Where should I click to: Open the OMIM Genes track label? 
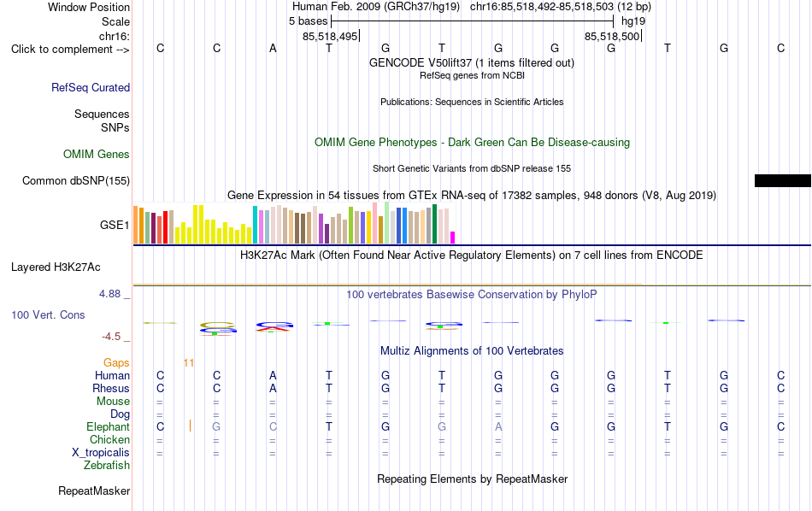point(97,155)
